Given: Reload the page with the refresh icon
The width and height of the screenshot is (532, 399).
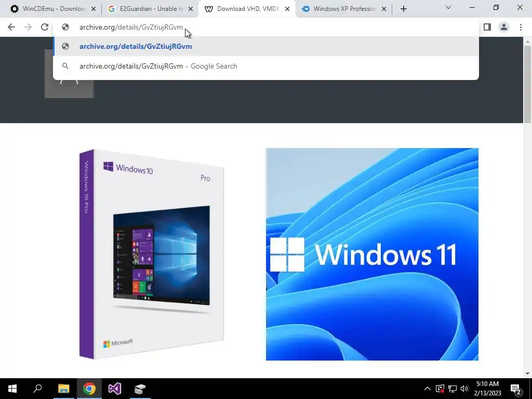Looking at the screenshot, I should 45,27.
